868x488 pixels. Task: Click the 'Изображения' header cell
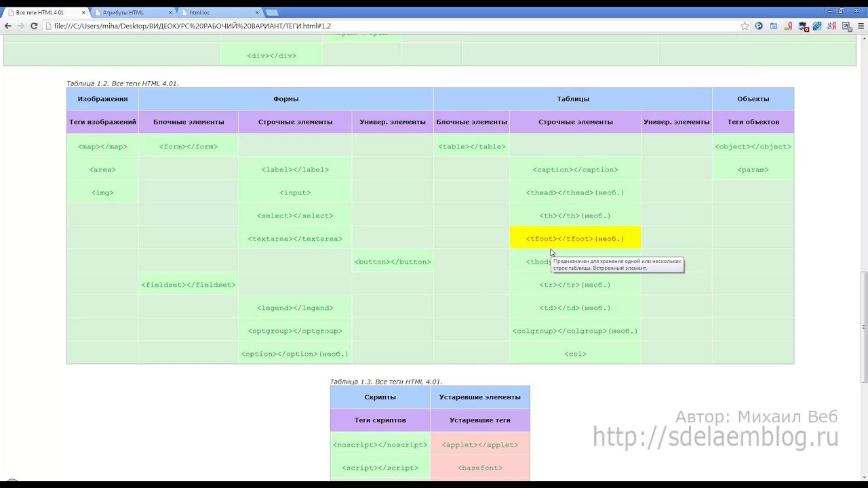point(102,99)
